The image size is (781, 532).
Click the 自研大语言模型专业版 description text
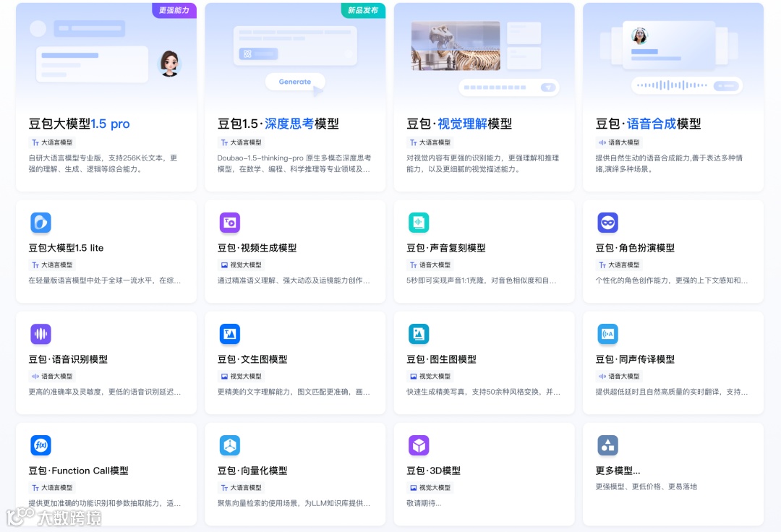click(103, 164)
